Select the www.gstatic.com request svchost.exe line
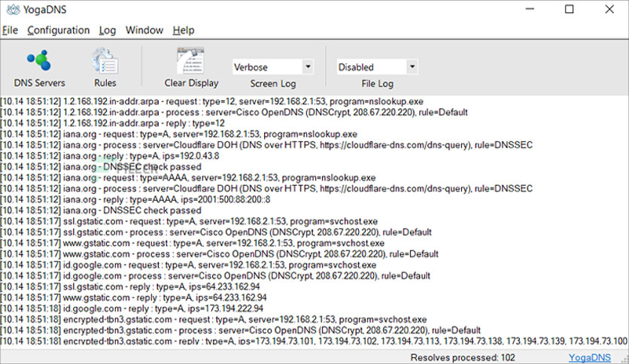The height and width of the screenshot is (364, 629). coord(193,243)
